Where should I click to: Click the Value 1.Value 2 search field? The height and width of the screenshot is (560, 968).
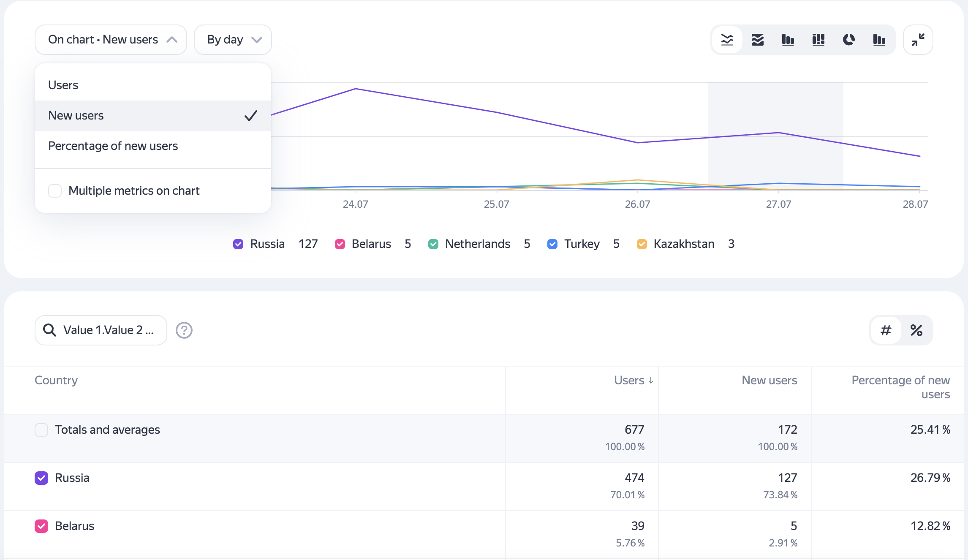click(101, 330)
